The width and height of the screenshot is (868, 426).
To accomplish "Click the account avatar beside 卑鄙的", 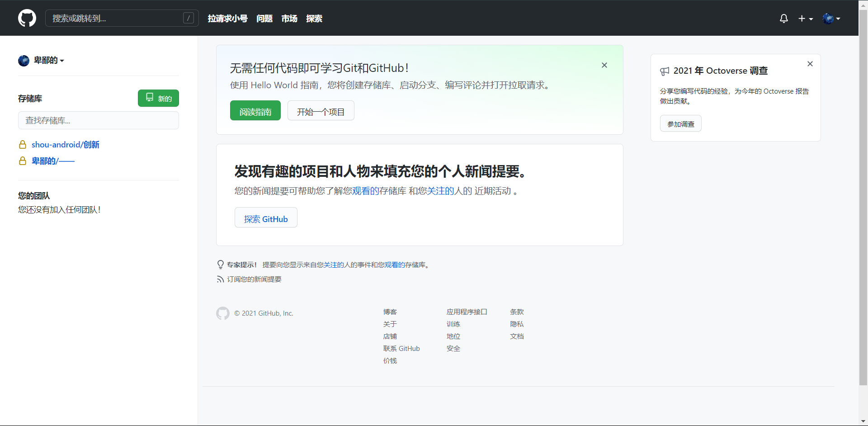I will point(24,61).
